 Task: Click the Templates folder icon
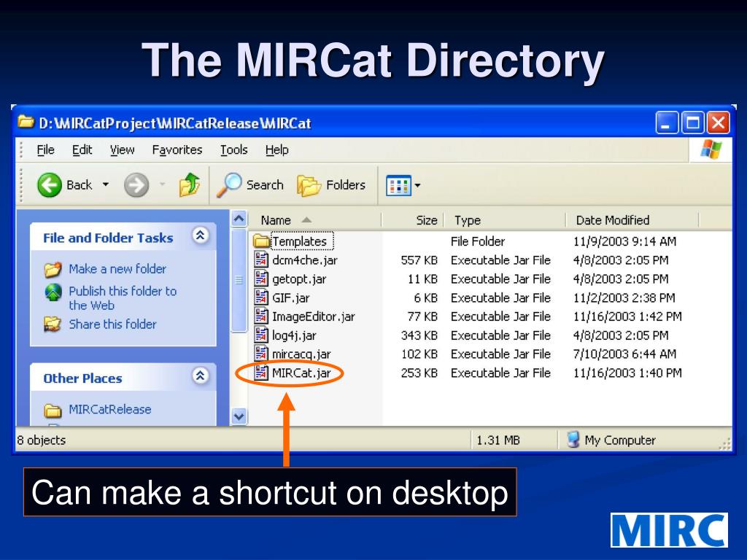point(261,241)
